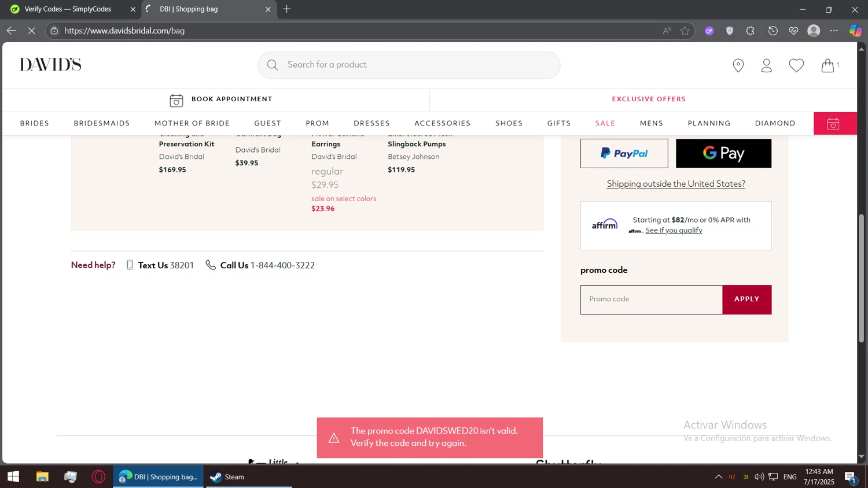
Task: Click the Apply promo code button
Action: point(746,300)
